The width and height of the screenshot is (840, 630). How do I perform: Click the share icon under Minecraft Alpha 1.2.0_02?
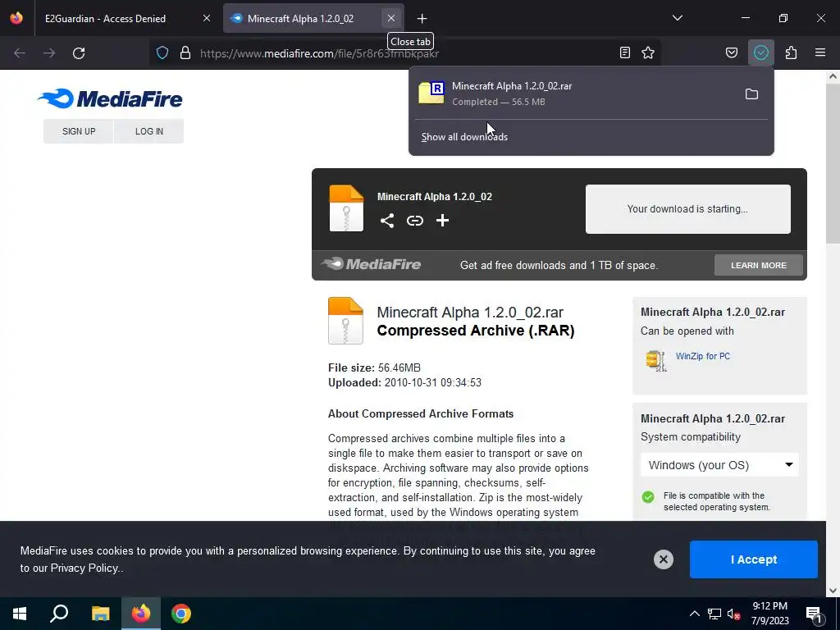[387, 221]
